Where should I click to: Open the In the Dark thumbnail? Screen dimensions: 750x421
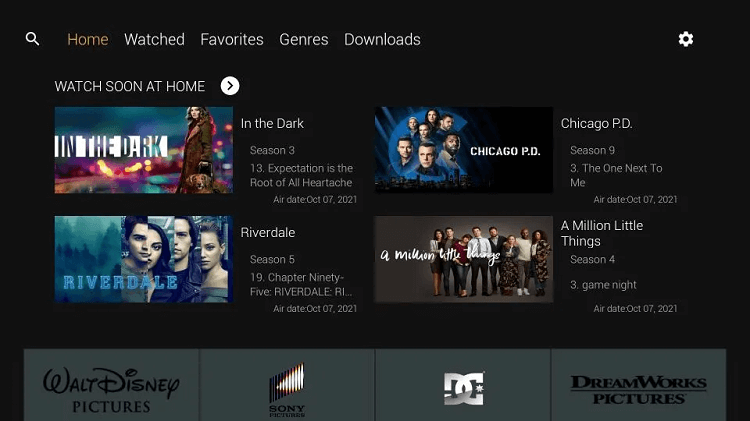(x=143, y=150)
